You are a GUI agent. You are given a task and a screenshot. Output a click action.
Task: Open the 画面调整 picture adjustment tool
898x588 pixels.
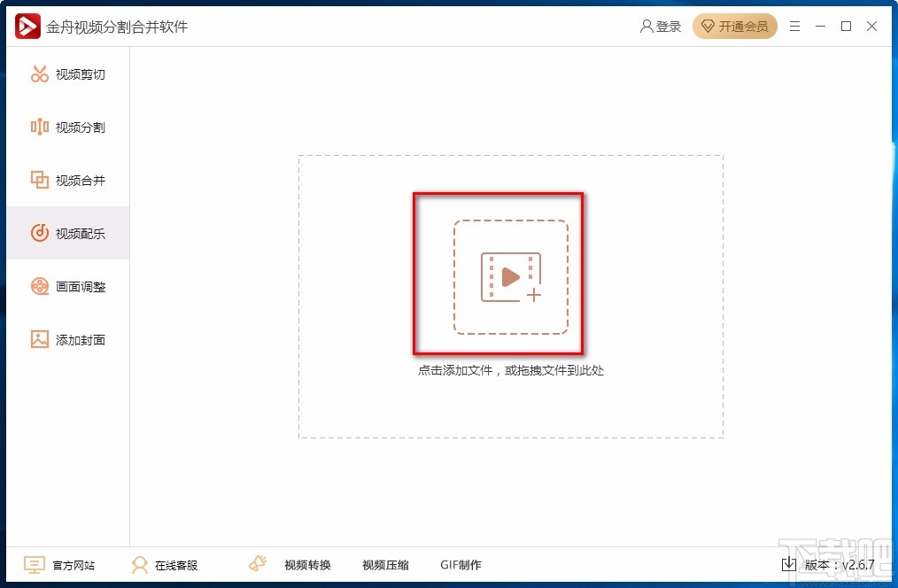(66, 286)
